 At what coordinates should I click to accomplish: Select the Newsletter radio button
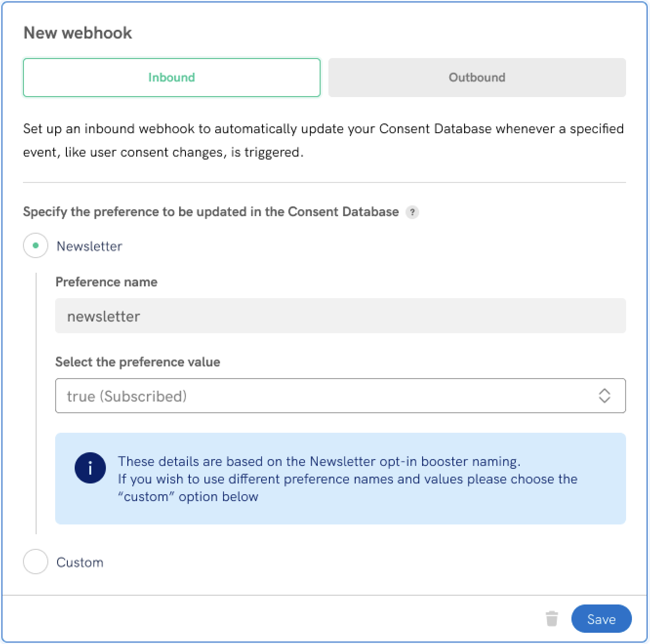[x=35, y=246]
